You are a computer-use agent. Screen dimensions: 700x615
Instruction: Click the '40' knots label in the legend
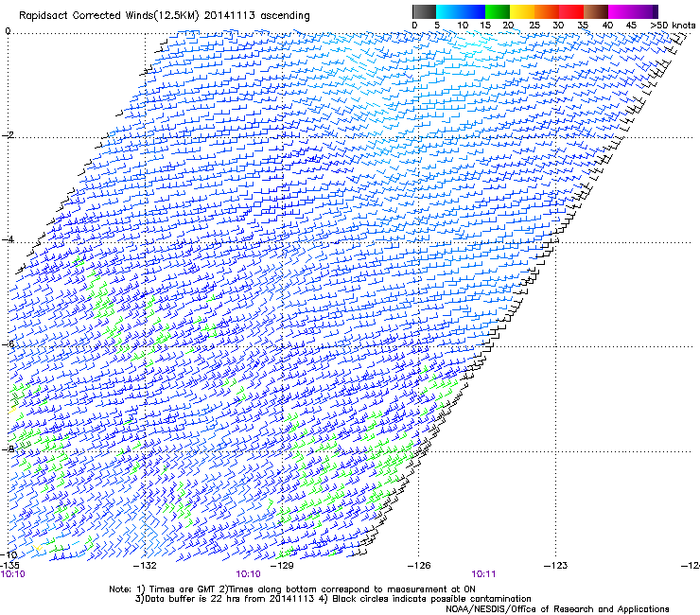click(x=607, y=25)
